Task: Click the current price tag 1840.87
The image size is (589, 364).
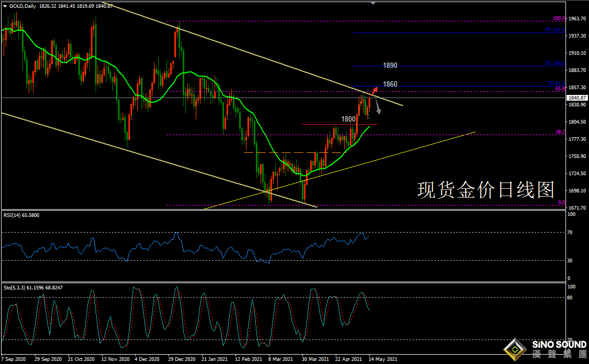Action: [x=578, y=98]
